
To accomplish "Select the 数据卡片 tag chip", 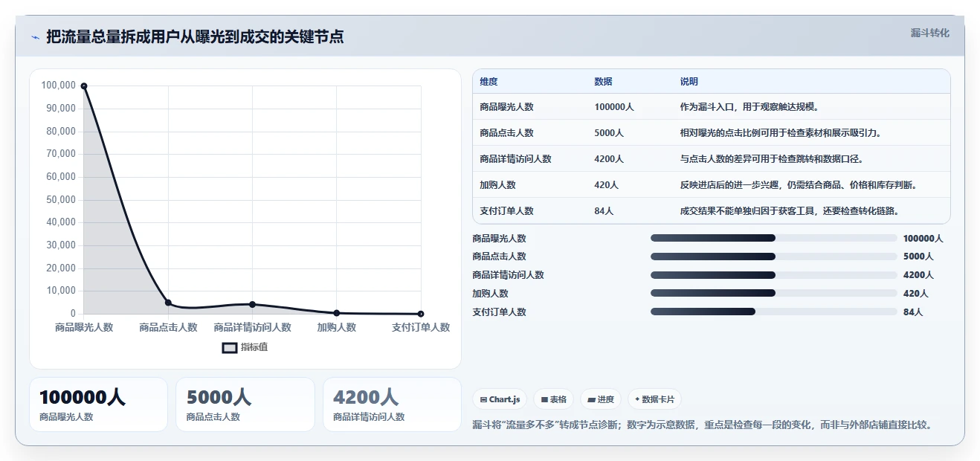I will pyautogui.click(x=654, y=399).
